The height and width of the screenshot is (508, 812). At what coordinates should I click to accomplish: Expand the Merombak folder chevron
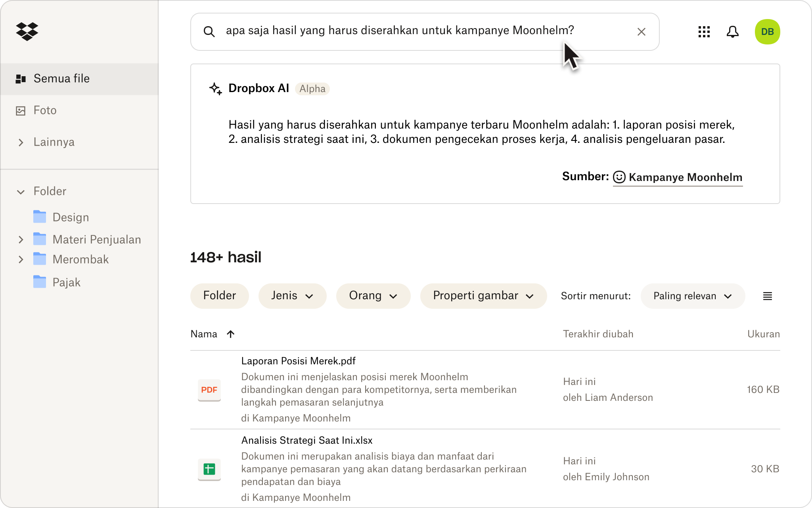point(21,260)
